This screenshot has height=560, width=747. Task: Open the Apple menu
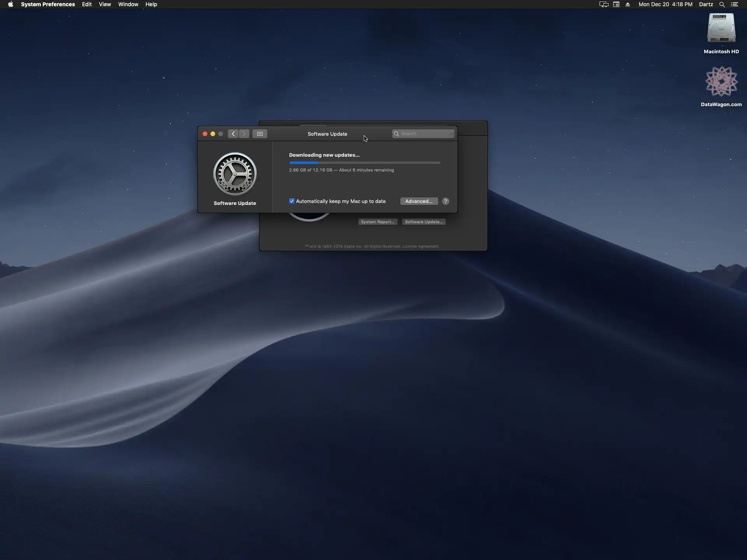point(11,4)
